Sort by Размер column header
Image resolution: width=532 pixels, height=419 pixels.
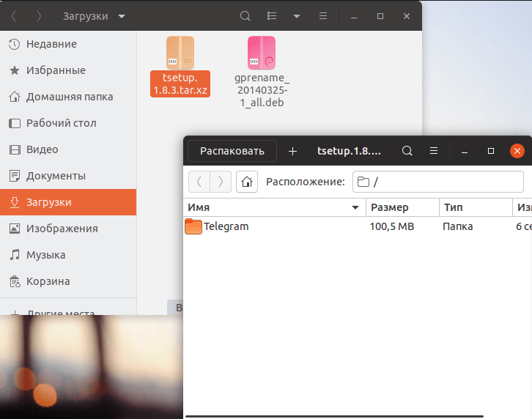[x=403, y=207]
